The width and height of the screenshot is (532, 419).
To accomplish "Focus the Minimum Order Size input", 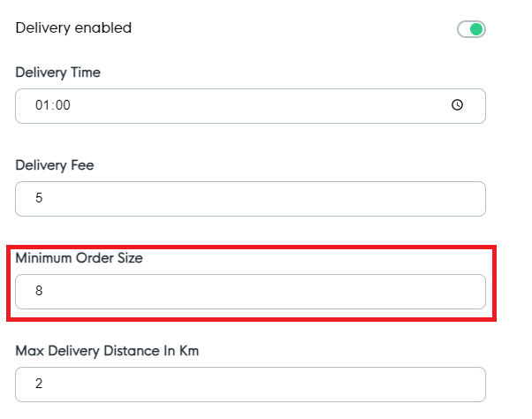I will click(x=250, y=292).
